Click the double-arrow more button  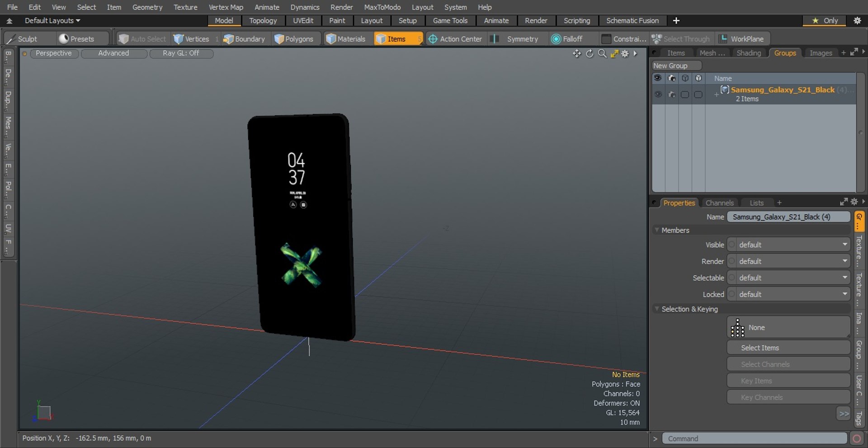(x=844, y=414)
